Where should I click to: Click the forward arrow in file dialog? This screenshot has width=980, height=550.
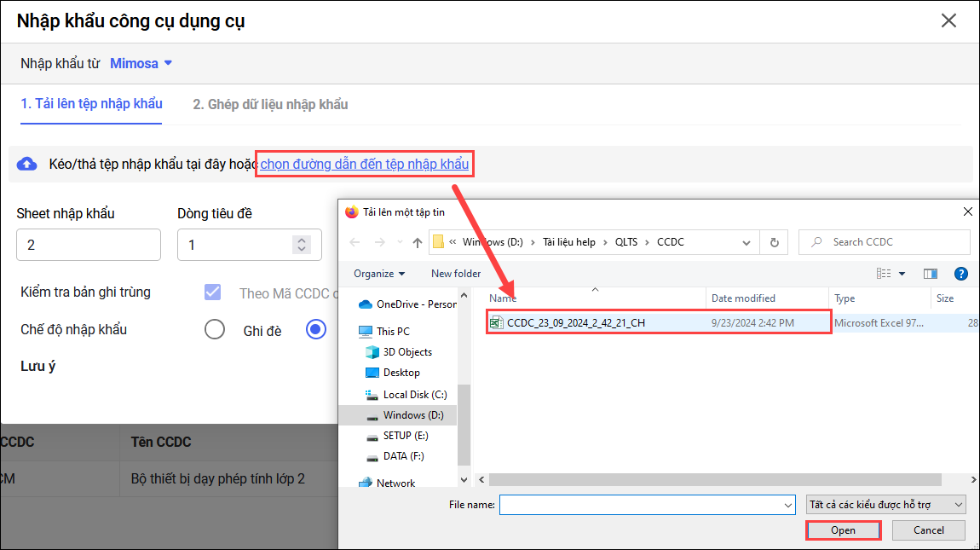(379, 242)
